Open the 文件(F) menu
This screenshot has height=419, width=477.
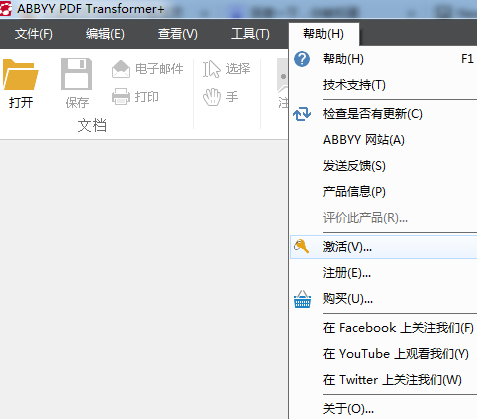click(34, 34)
